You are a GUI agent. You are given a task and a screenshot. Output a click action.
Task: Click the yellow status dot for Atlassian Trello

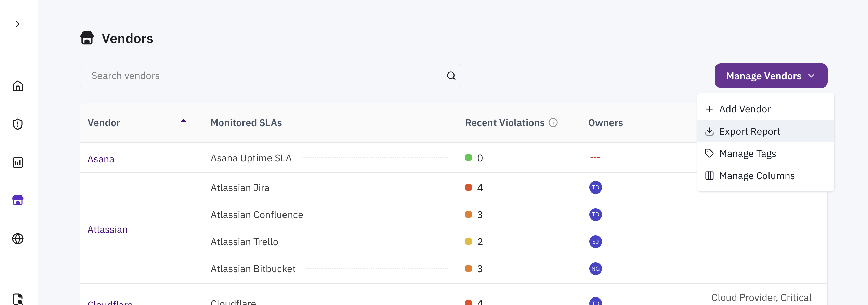point(469,241)
